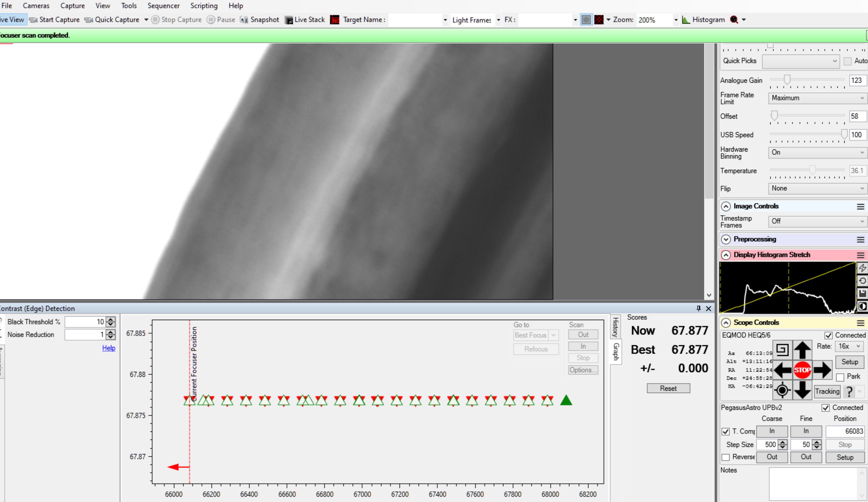Toggle the red X crosshair overlay icon

599,20
